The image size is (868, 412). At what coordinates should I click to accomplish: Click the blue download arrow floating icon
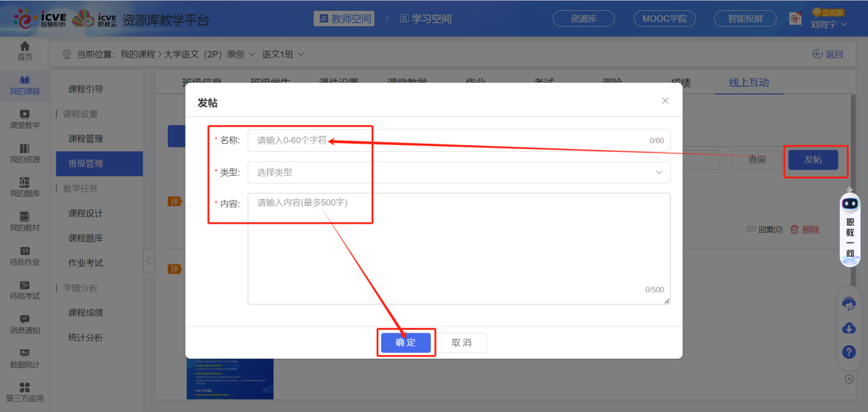[848, 328]
